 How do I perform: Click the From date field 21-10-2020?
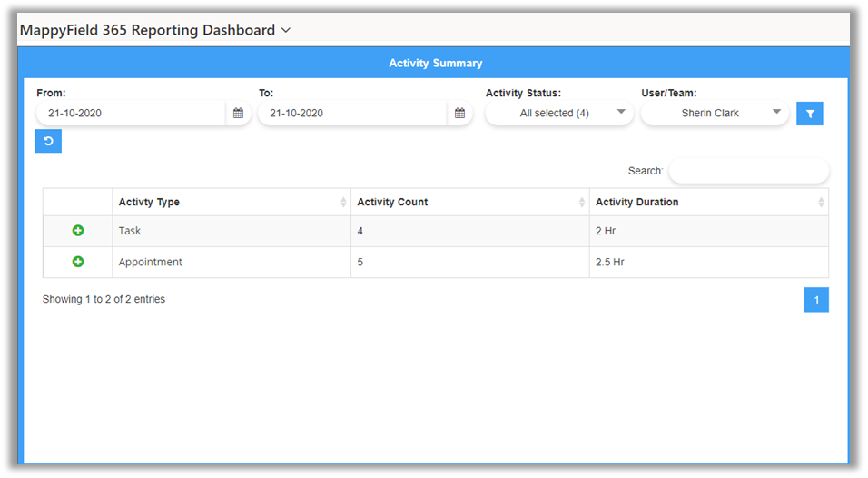pyautogui.click(x=132, y=114)
